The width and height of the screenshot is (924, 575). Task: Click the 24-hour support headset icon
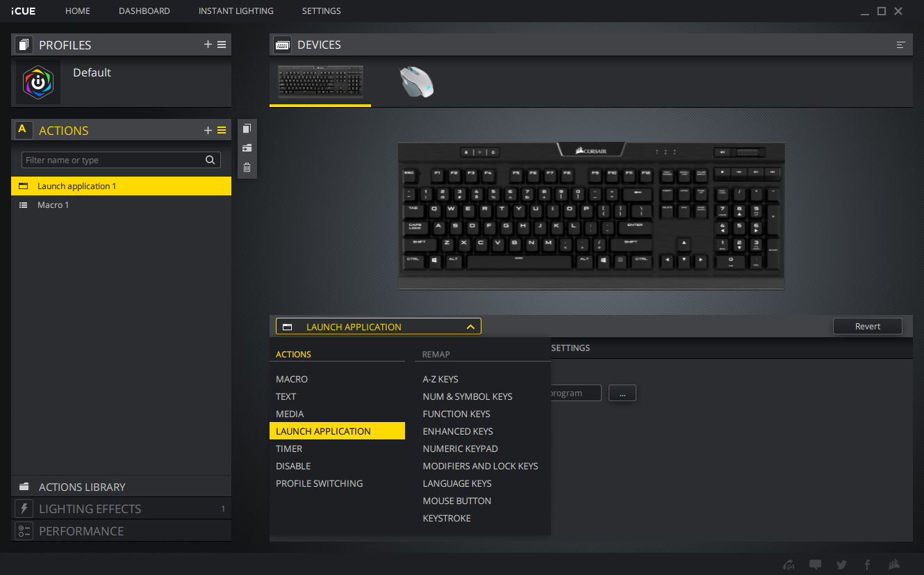(789, 565)
